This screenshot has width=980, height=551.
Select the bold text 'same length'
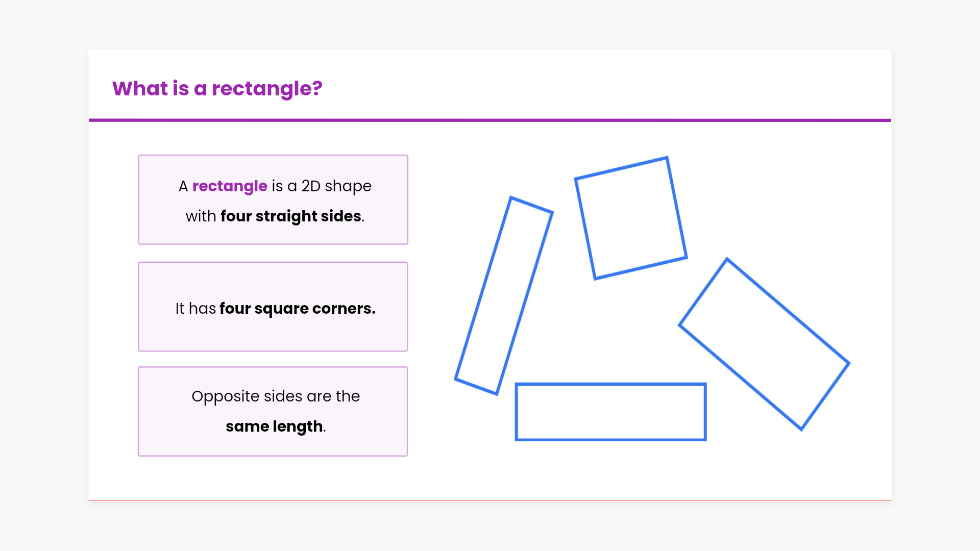tap(274, 427)
